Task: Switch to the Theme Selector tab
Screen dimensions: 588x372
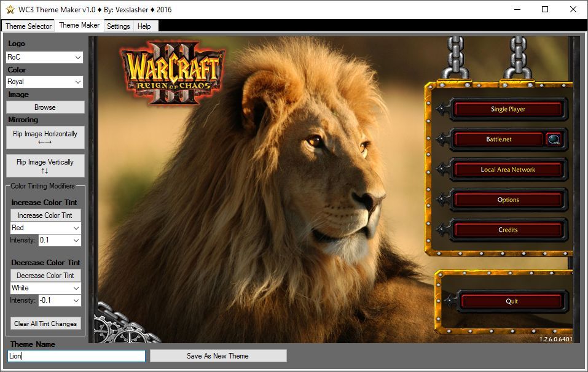Action: tap(28, 26)
